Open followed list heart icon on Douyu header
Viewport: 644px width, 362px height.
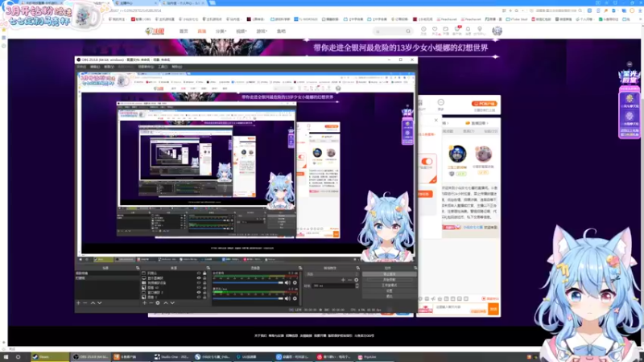point(435,29)
